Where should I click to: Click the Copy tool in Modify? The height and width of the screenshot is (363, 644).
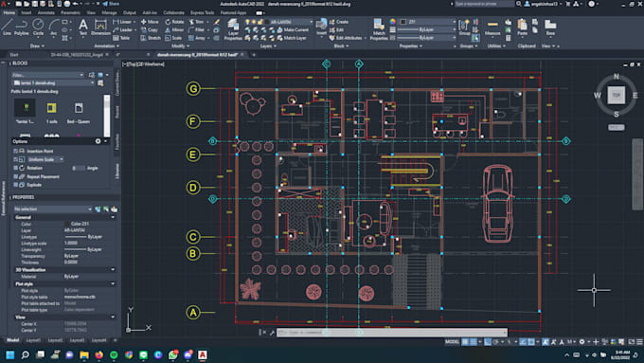pos(150,30)
